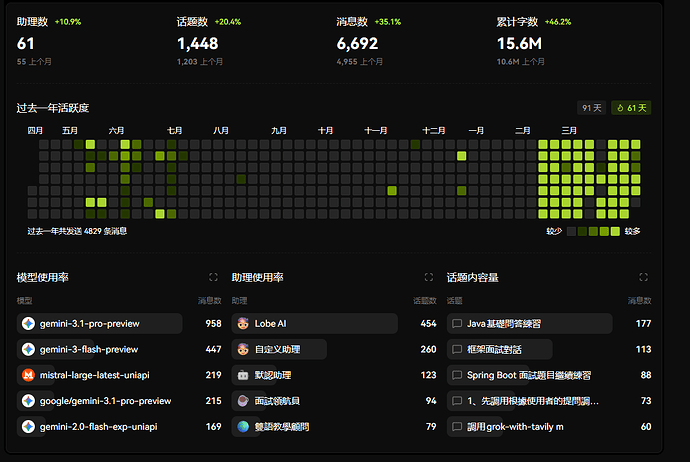Click the 过去一年共发送 4829 条消息 summary
Viewport: 690px width, 462px height.
click(x=77, y=231)
